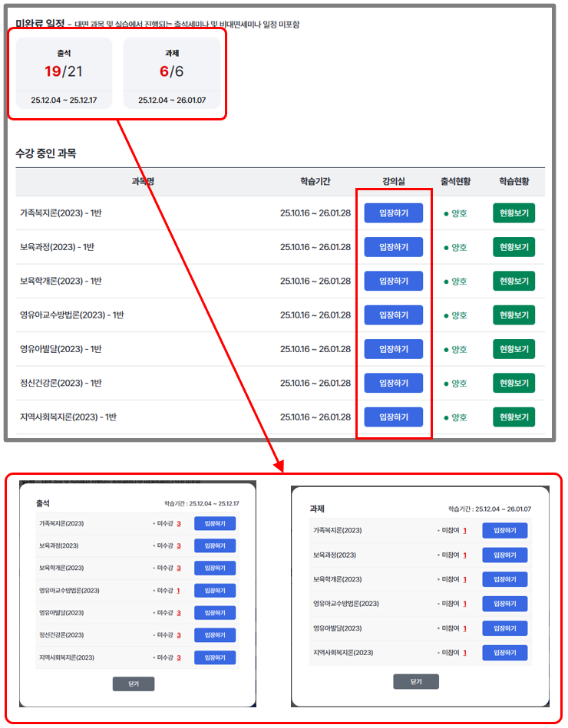The height and width of the screenshot is (728, 568).
Task: Click the 미참여 count for 영유아발달 in 과제 popup
Action: (465, 628)
